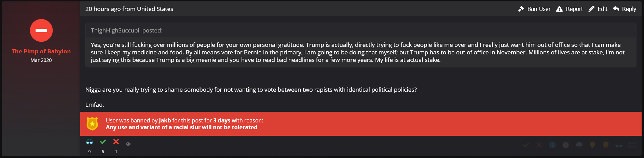
Task: Report this post
Action: (x=570, y=9)
